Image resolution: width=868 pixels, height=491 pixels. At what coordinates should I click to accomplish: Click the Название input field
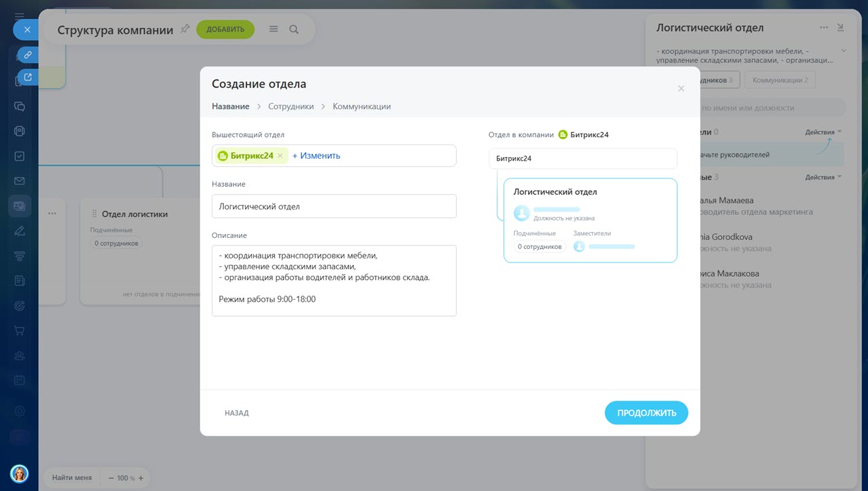(334, 207)
